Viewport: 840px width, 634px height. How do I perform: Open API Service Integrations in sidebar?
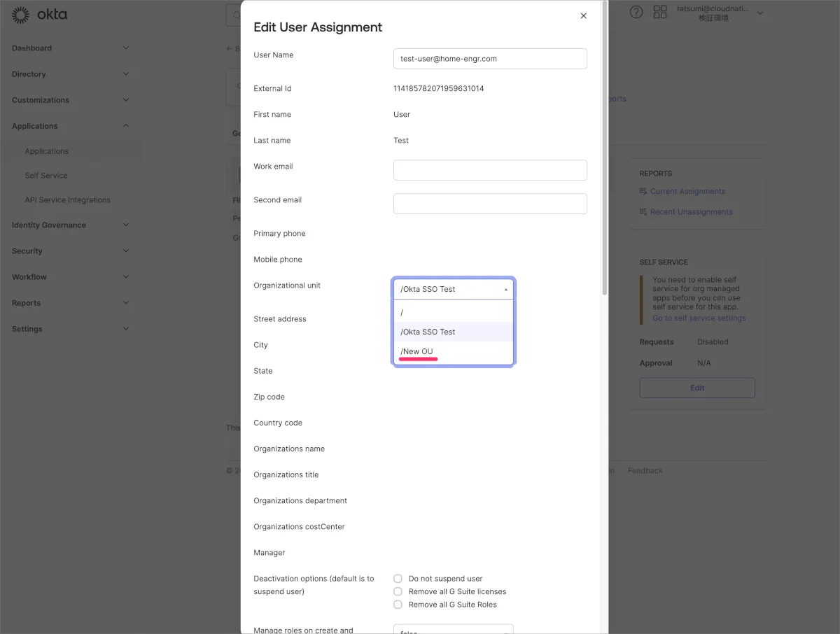coord(68,200)
